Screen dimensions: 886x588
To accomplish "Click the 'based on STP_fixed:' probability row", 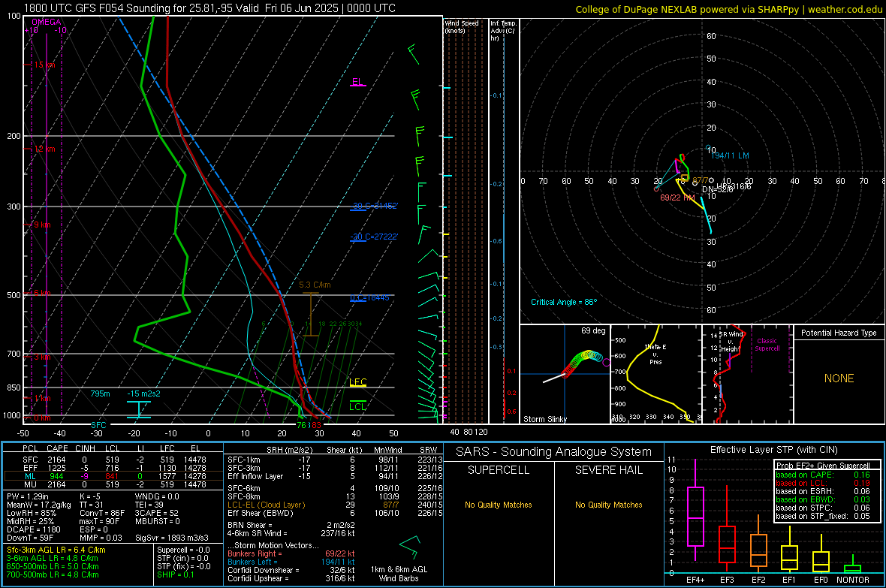I will click(823, 516).
